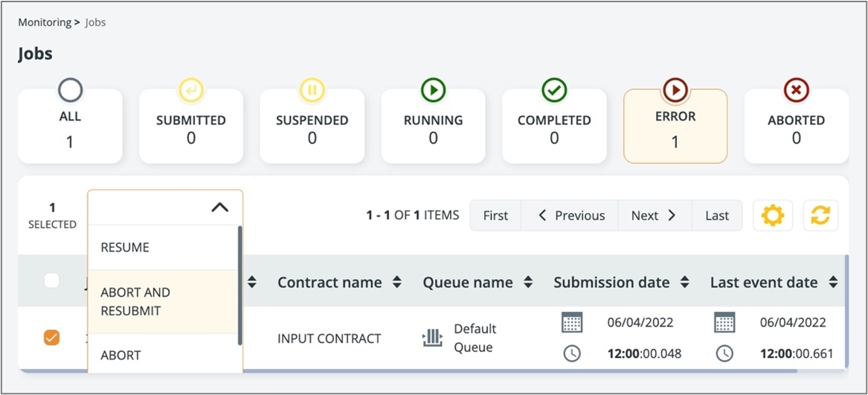Click the Default Queue icon
The image size is (868, 395).
[432, 338]
